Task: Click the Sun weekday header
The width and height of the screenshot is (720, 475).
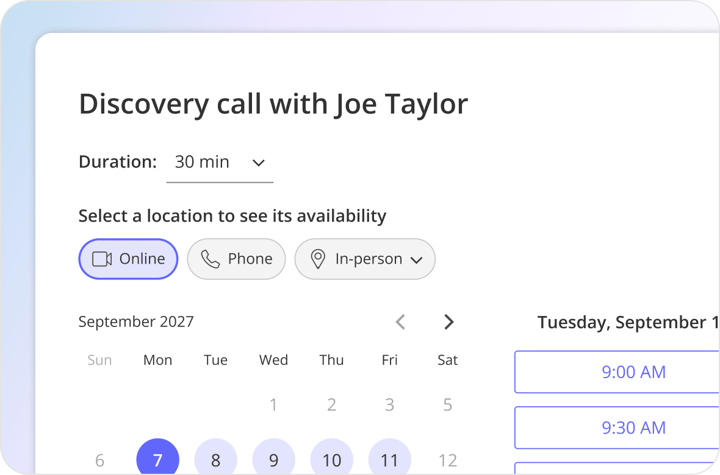Action: click(100, 360)
